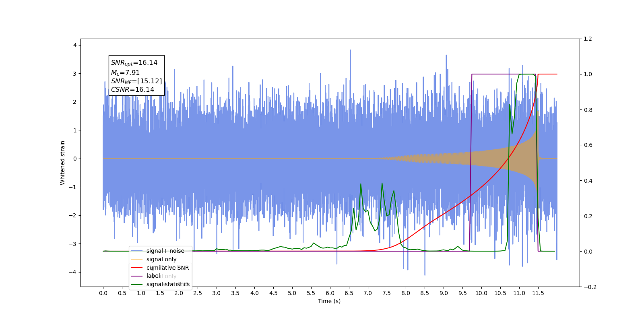Click the SNRopt=16.14 annotation text
The height and width of the screenshot is (322, 644).
coord(134,63)
